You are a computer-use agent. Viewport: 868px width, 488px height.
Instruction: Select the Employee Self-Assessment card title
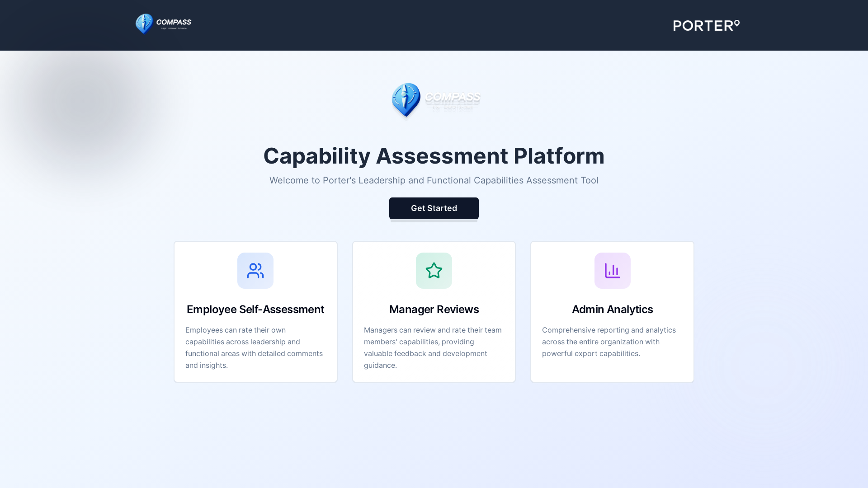tap(255, 310)
